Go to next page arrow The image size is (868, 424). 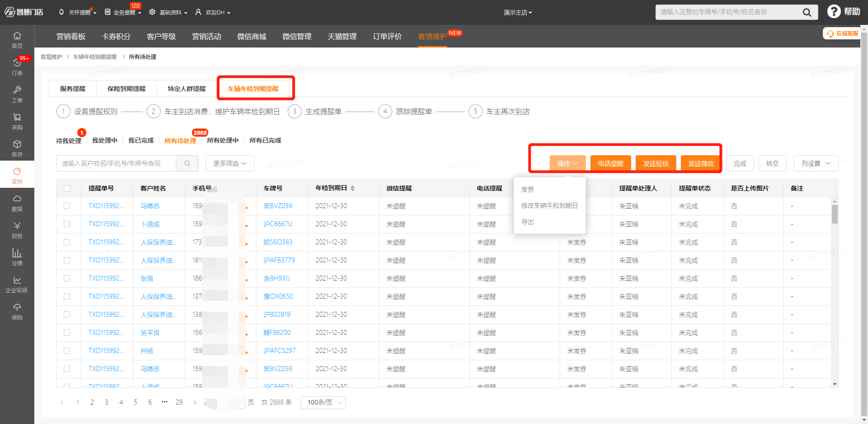click(x=195, y=402)
